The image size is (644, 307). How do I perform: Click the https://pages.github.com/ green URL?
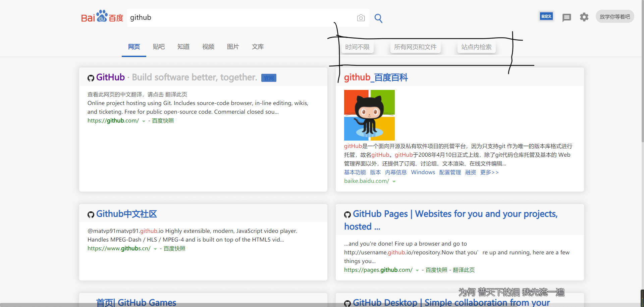click(378, 270)
